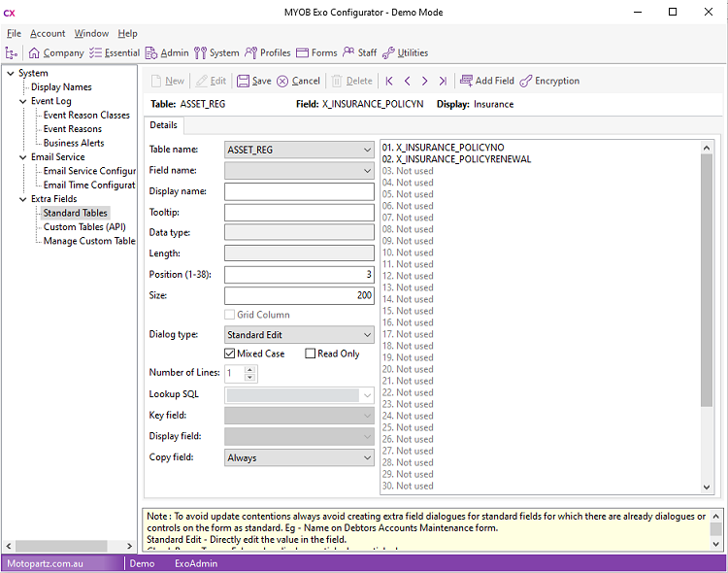The image size is (728, 573).
Task: Open the Field name dropdown
Action: pyautogui.click(x=367, y=171)
